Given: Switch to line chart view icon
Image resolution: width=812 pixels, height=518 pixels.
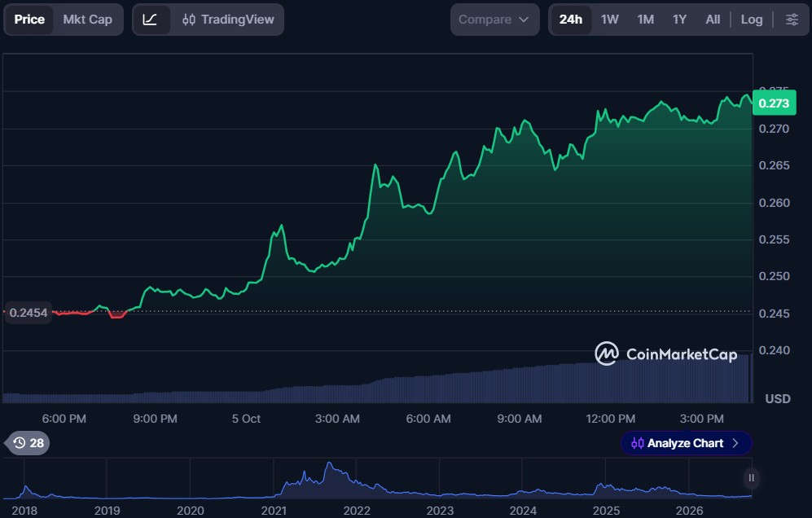Looking at the screenshot, I should click(150, 20).
